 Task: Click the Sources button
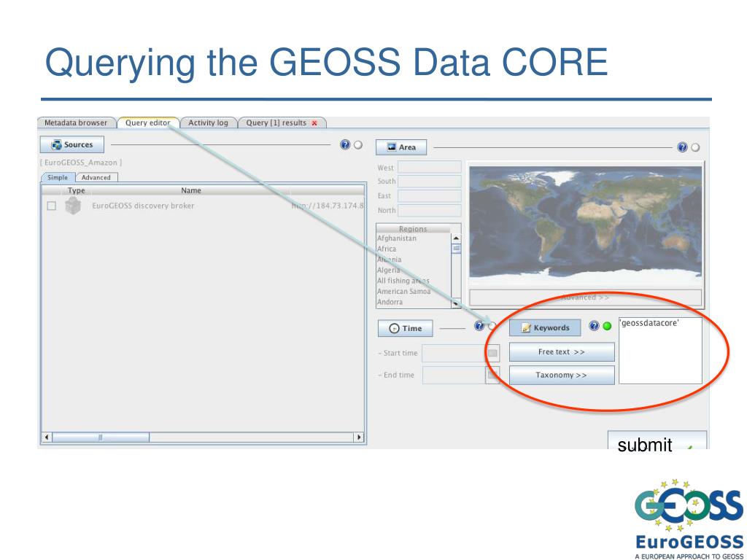pos(72,145)
